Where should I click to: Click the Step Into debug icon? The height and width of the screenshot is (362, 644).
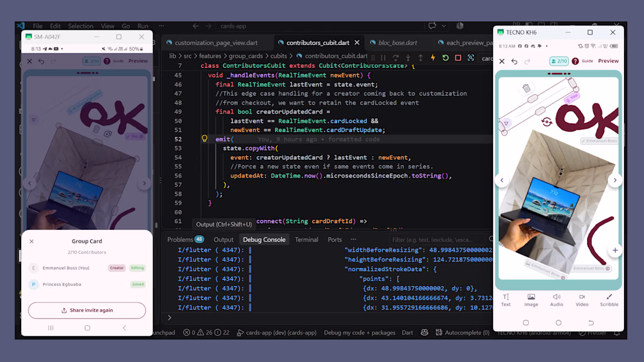coord(408,58)
